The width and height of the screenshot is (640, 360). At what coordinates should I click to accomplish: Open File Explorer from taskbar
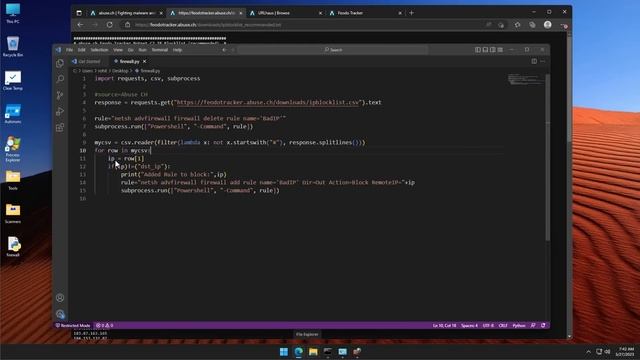point(313,352)
